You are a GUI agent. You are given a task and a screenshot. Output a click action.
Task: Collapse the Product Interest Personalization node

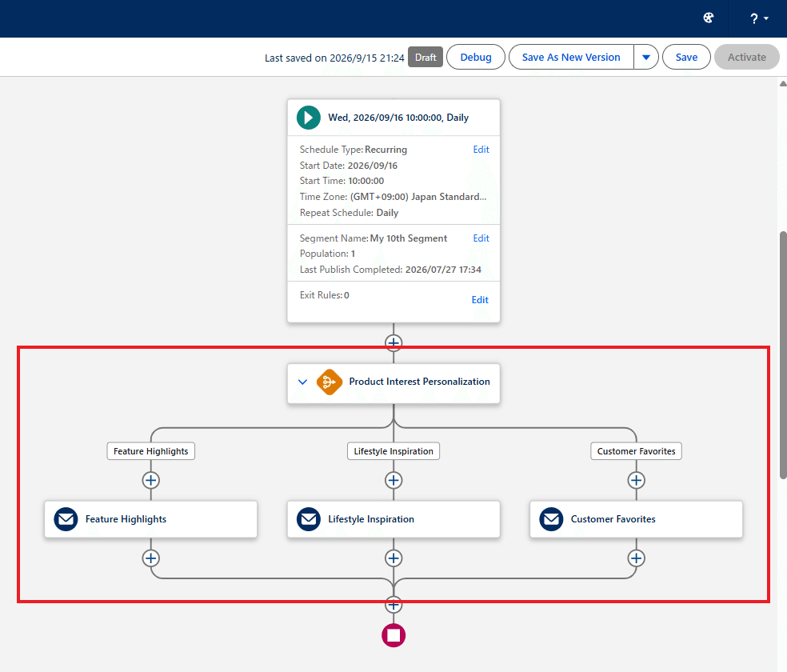click(302, 382)
